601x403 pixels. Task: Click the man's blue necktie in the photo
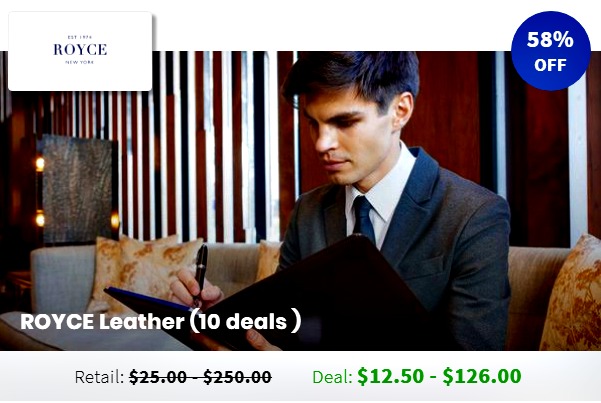click(364, 219)
